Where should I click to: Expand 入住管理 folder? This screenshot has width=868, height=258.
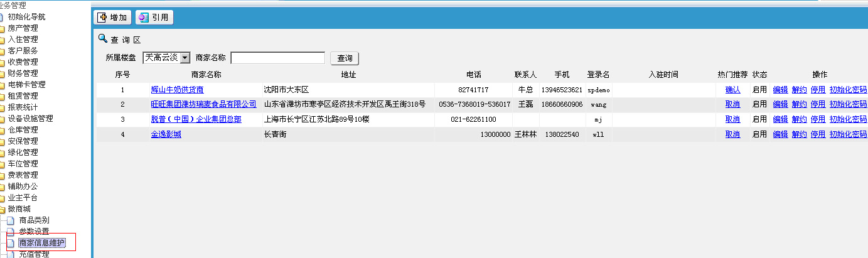tap(23, 40)
